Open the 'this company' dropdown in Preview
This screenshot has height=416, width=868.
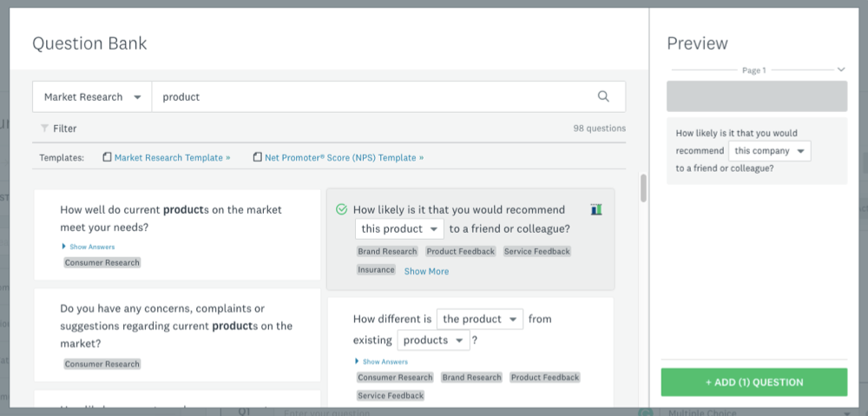[x=768, y=151]
